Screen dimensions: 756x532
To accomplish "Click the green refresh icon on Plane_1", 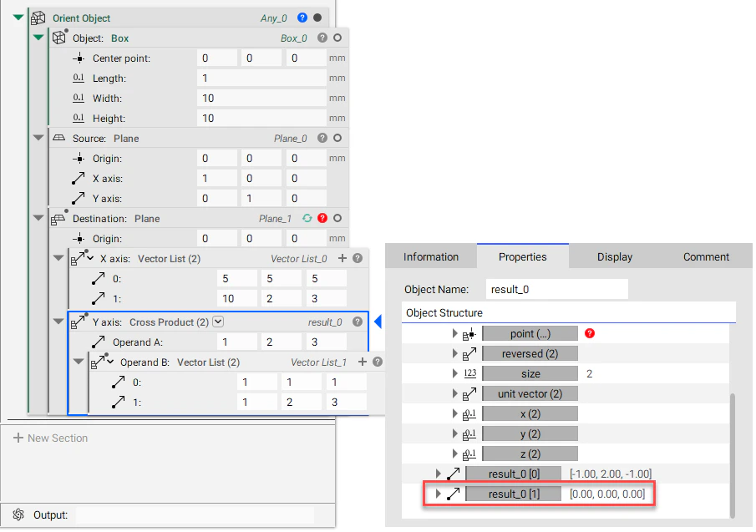I will point(307,218).
